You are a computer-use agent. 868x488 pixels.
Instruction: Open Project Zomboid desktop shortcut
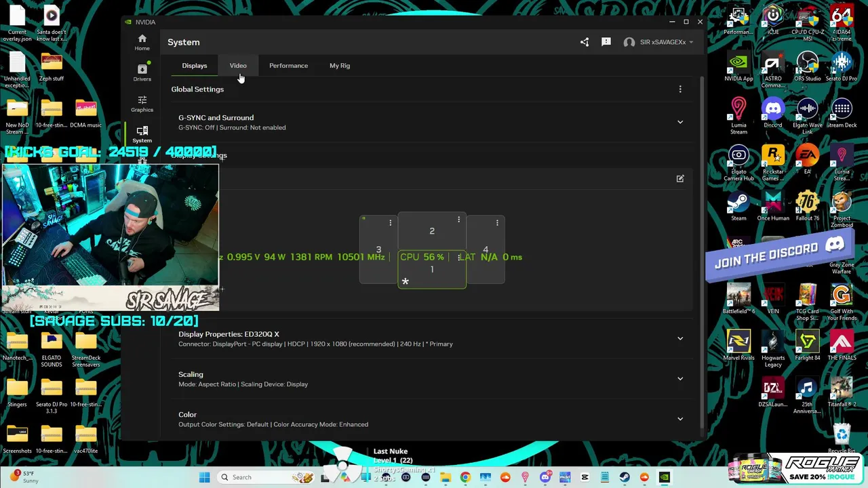[842, 209]
